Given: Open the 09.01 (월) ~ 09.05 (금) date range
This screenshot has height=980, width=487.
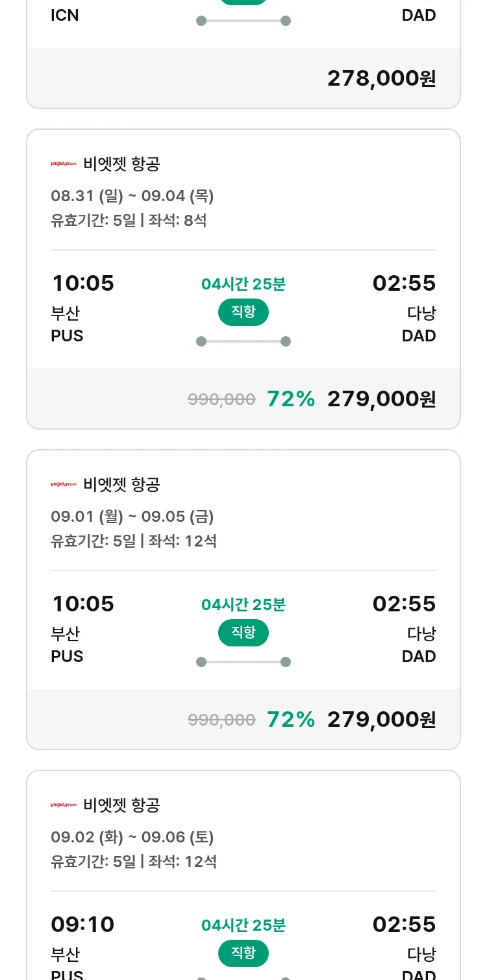Looking at the screenshot, I should 132,517.
